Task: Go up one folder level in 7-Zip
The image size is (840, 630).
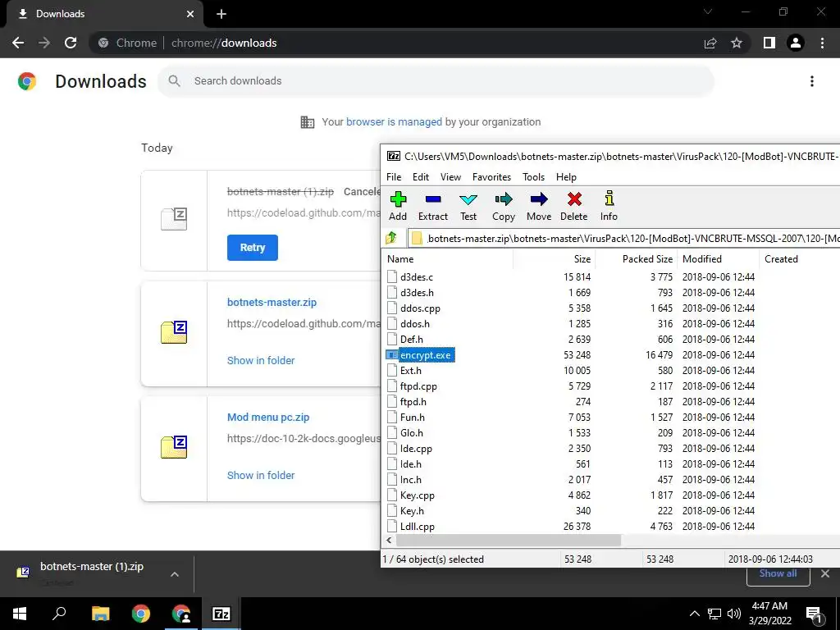Action: (391, 238)
